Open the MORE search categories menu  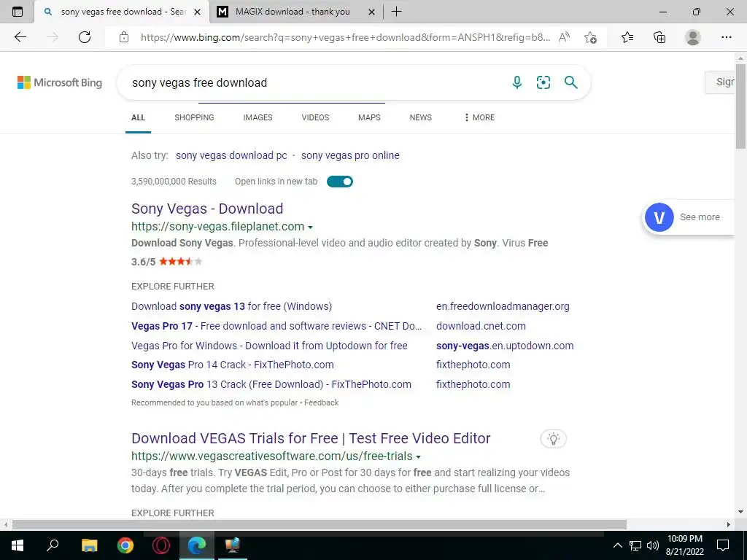point(479,117)
